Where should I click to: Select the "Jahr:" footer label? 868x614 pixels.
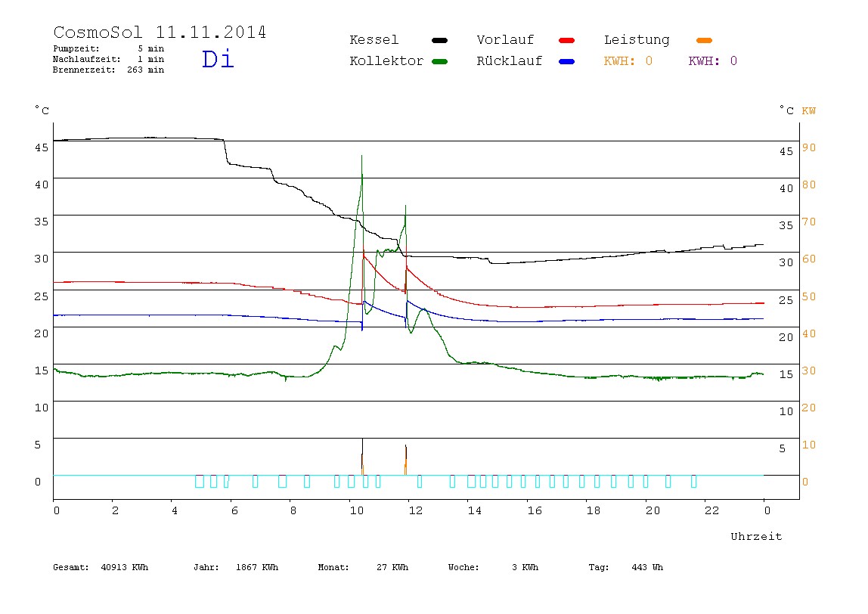point(206,567)
